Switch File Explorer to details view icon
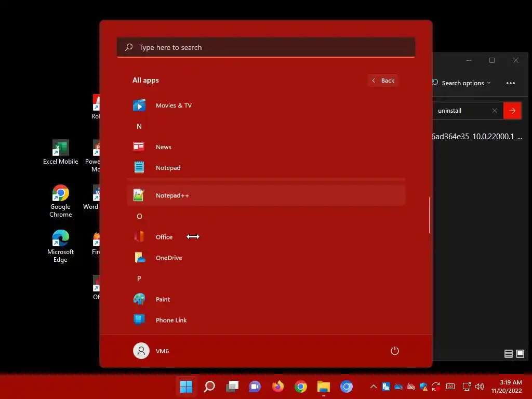Image resolution: width=532 pixels, height=399 pixels. pos(508,354)
